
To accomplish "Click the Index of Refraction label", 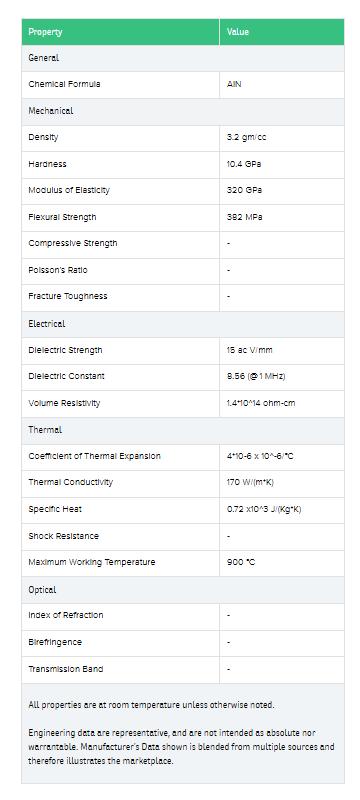I will click(x=66, y=615).
